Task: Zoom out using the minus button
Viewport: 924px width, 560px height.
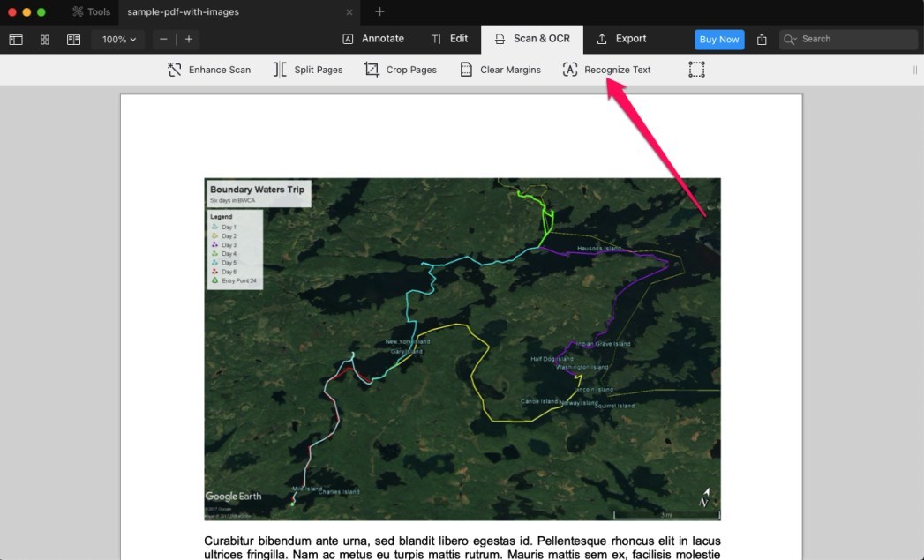Action: click(162, 39)
